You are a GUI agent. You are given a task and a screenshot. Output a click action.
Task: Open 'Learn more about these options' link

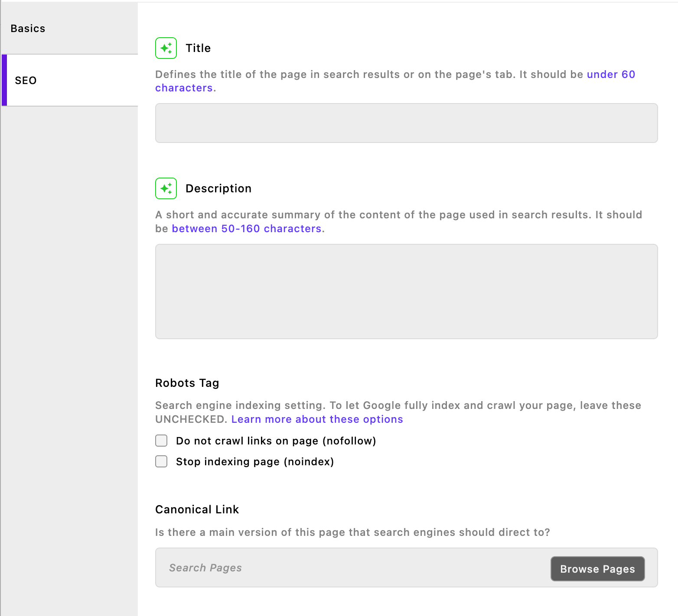point(317,419)
